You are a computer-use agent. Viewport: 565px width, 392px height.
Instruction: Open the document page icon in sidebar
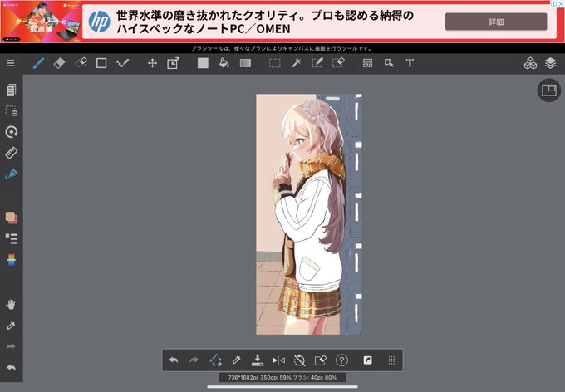tap(11, 90)
